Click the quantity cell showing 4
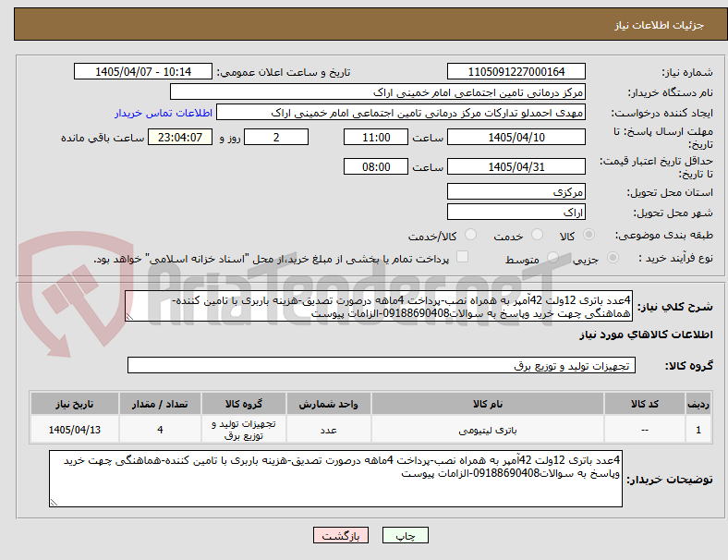The height and width of the screenshot is (560, 728). (160, 430)
